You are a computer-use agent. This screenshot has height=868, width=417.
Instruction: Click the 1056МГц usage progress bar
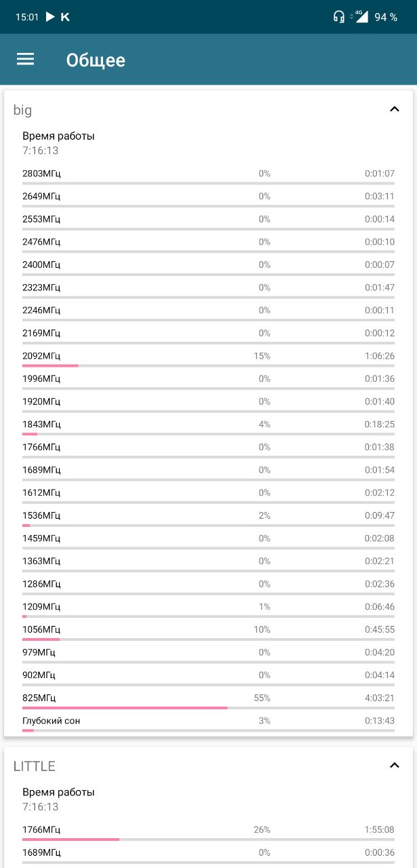(208, 639)
